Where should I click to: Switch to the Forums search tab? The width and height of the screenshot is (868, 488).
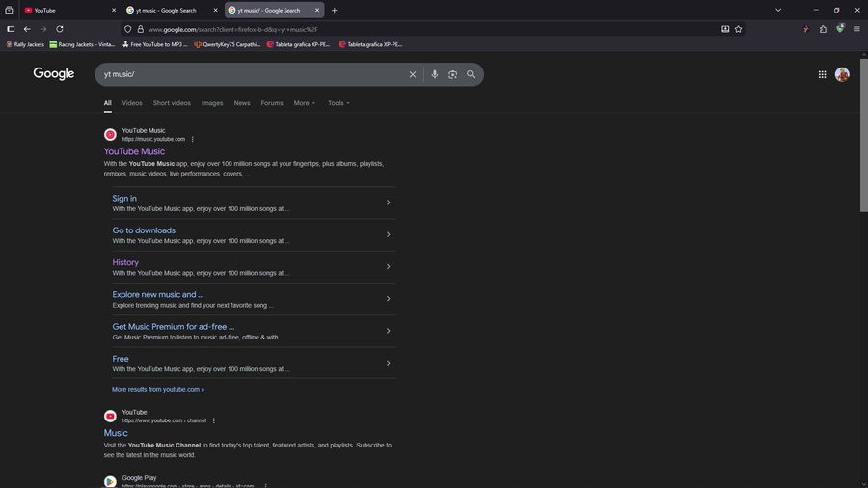click(x=272, y=103)
